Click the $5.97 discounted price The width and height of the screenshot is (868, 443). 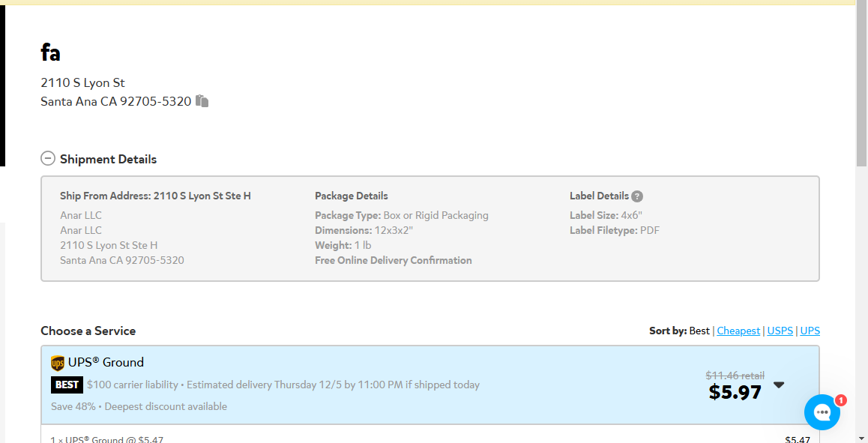(735, 392)
